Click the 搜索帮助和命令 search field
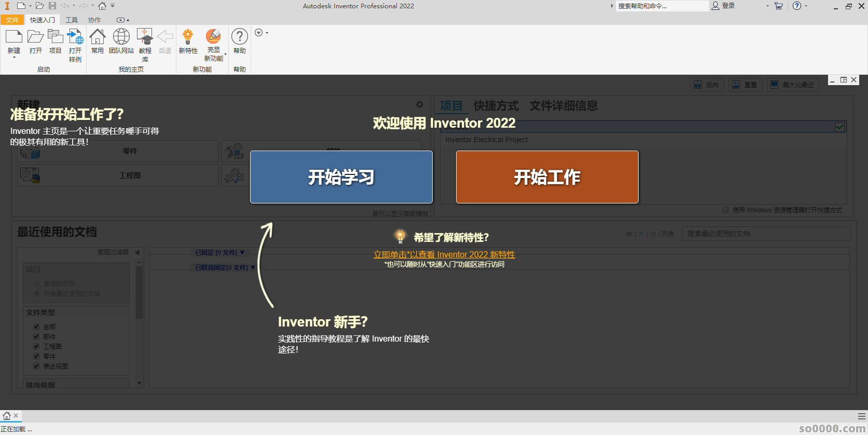868x435 pixels. [x=662, y=6]
